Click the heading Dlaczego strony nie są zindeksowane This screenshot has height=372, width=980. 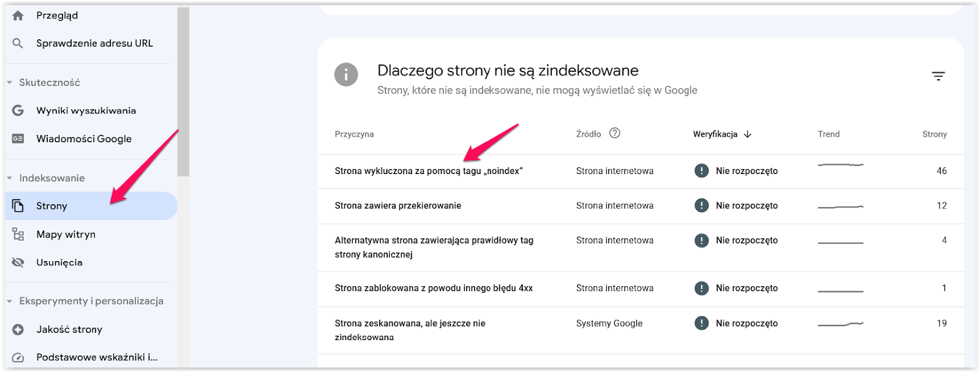point(508,70)
